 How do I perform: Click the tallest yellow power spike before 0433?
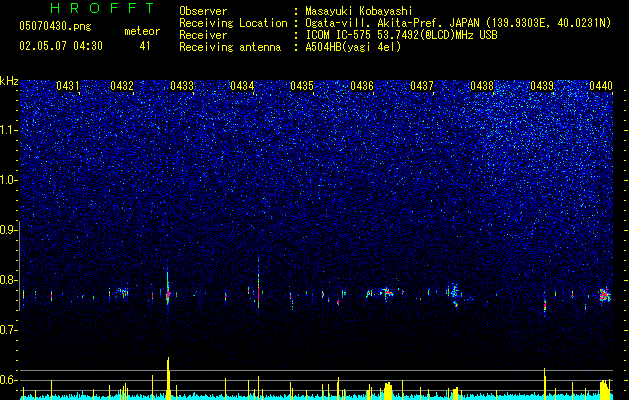168,378
